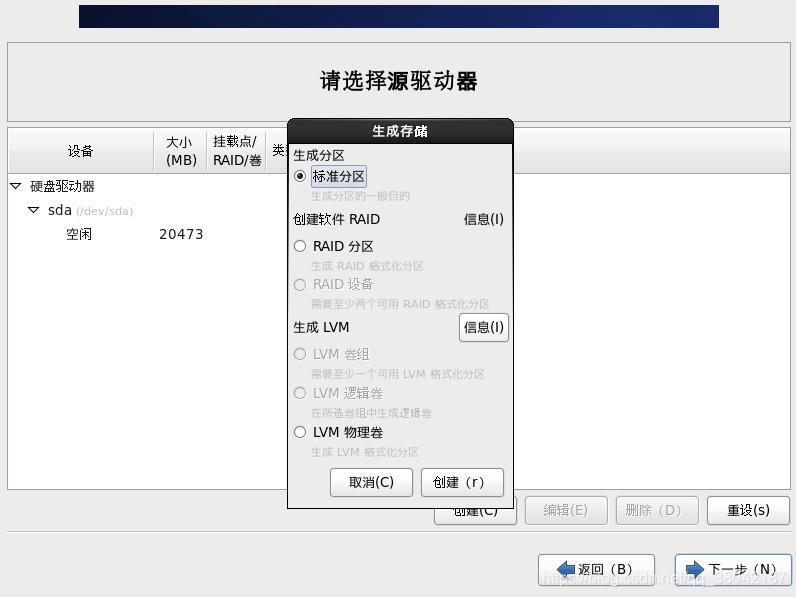
Task: Click the 设备 column header
Action: pos(81,151)
